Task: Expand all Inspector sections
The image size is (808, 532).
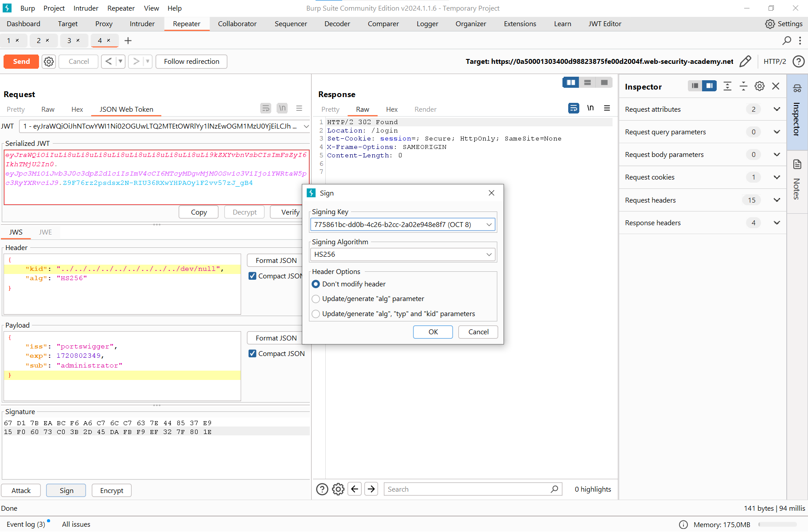Action: click(727, 86)
